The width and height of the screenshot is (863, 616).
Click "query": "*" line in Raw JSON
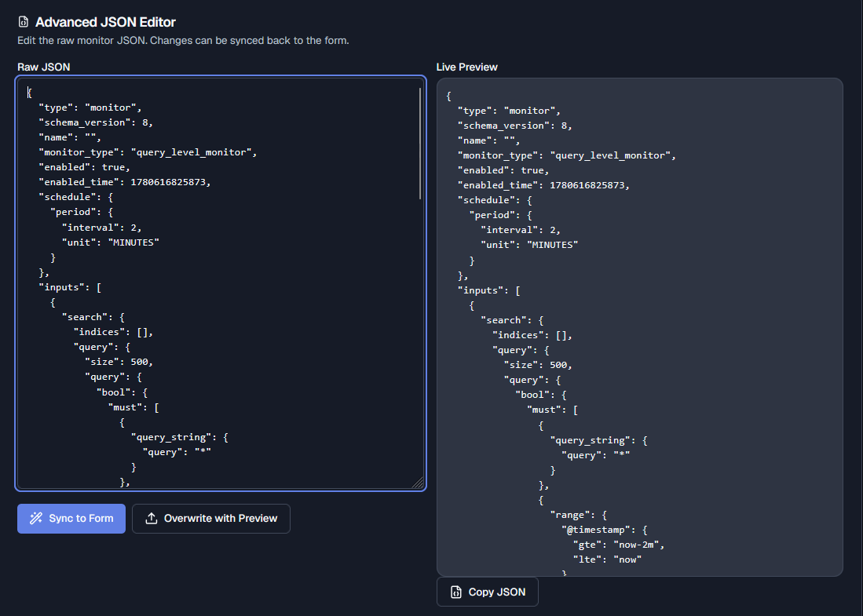177,452
